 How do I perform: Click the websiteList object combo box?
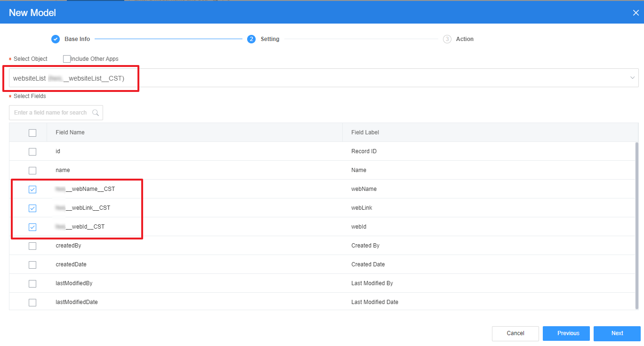(324, 78)
